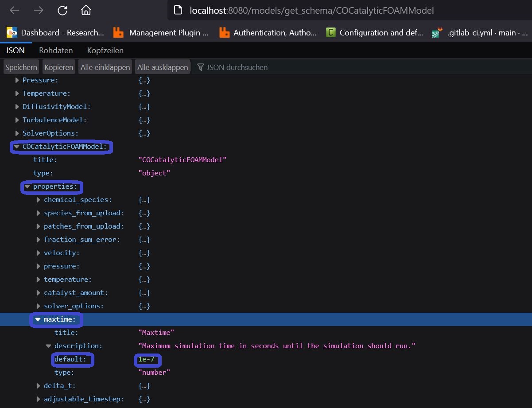The image size is (532, 408).
Task: Collapse the COCatalyticFOAMModel node
Action: tap(17, 147)
